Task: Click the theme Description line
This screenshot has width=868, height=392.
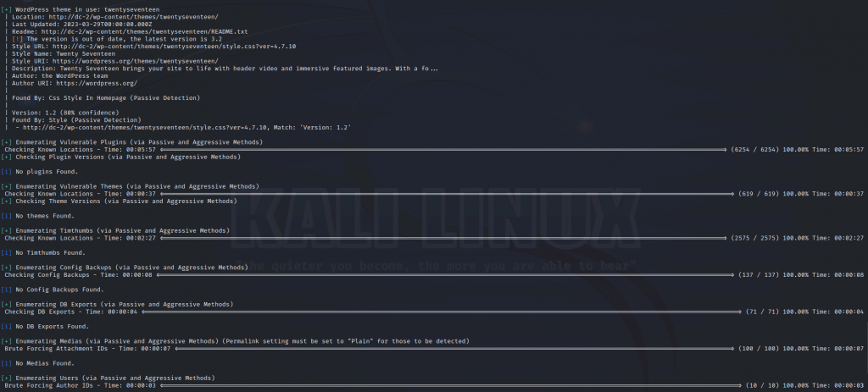Action: click(225, 69)
